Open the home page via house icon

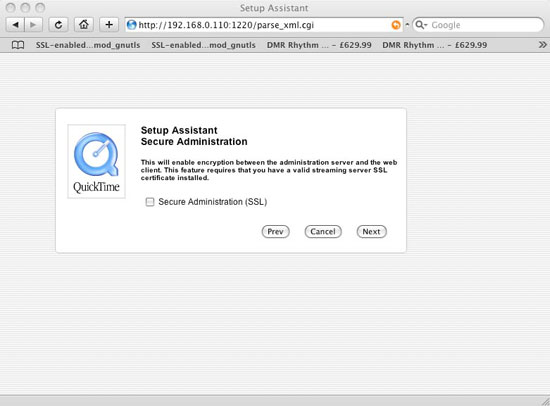click(83, 25)
